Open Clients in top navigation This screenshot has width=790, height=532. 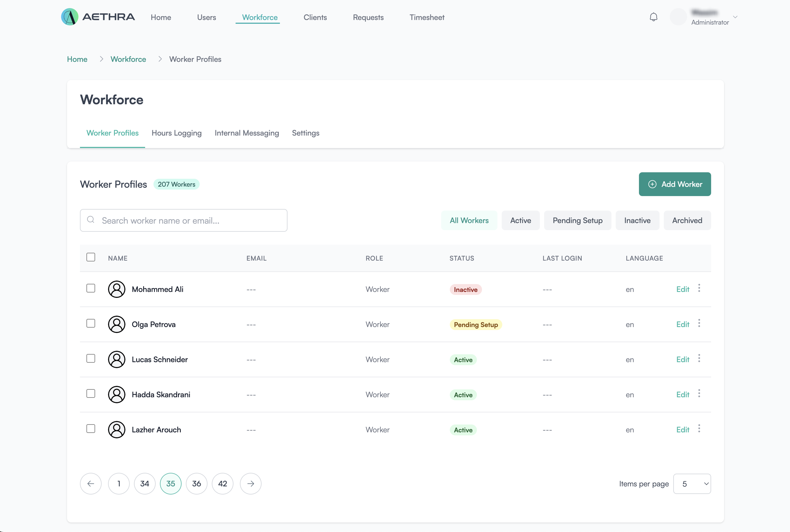(315, 17)
